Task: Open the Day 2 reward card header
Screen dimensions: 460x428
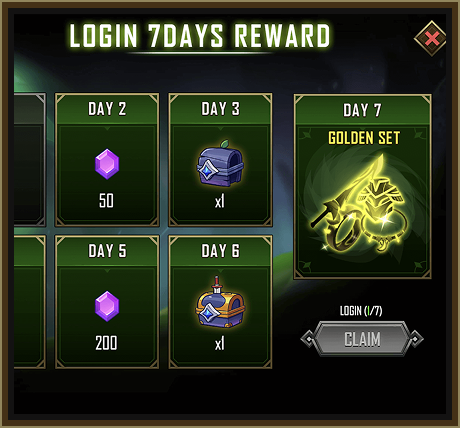Action: click(107, 109)
